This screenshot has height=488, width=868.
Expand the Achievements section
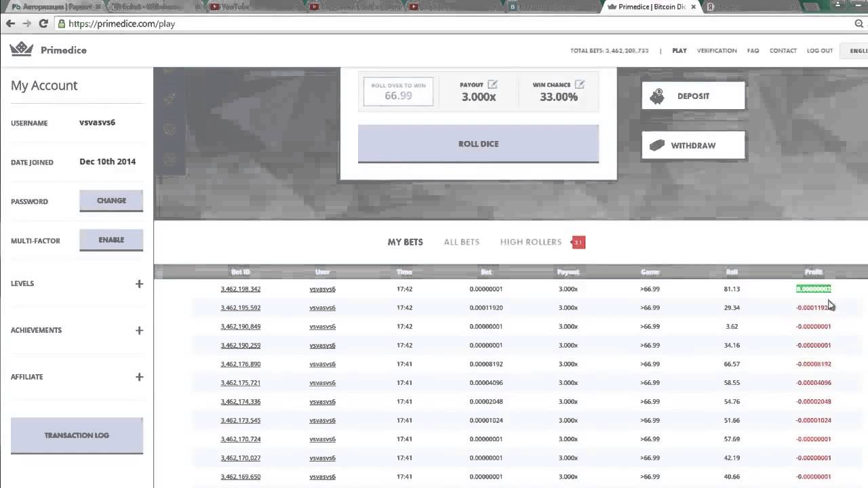tap(139, 330)
